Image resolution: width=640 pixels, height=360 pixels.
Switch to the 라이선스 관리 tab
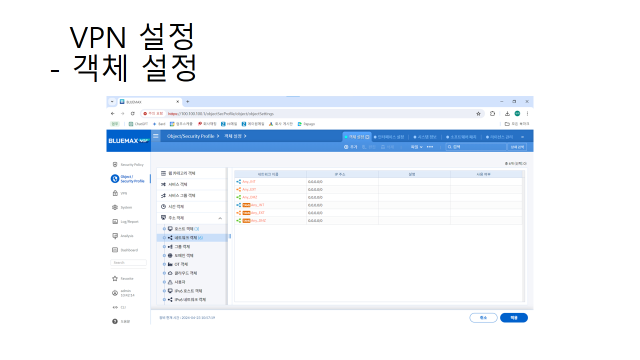[500, 137]
